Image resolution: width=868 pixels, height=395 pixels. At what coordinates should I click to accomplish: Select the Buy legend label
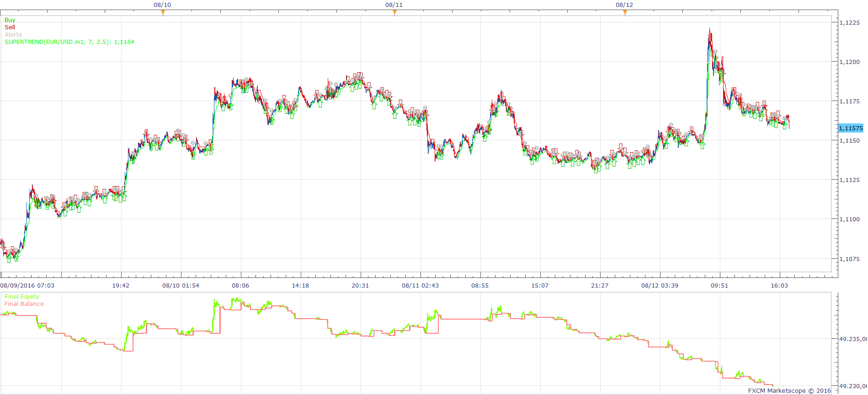pos(10,20)
